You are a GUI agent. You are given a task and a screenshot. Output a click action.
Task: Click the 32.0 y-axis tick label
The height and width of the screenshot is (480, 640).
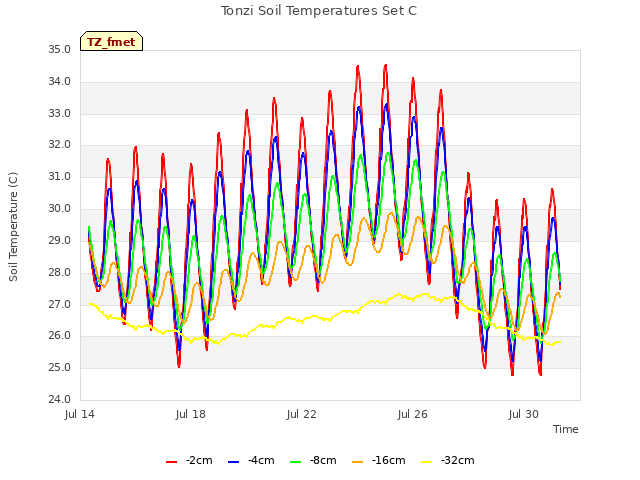click(60, 145)
